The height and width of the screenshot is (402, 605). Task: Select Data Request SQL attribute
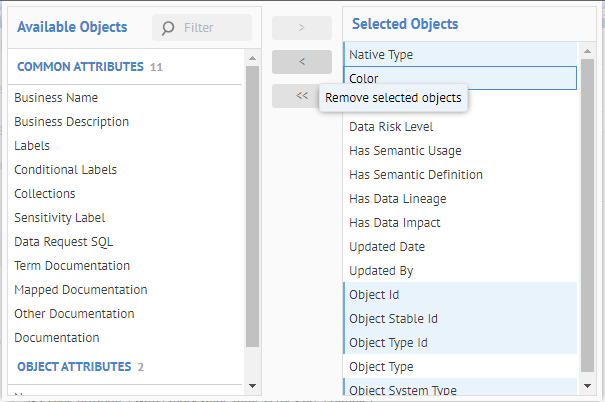125,242
